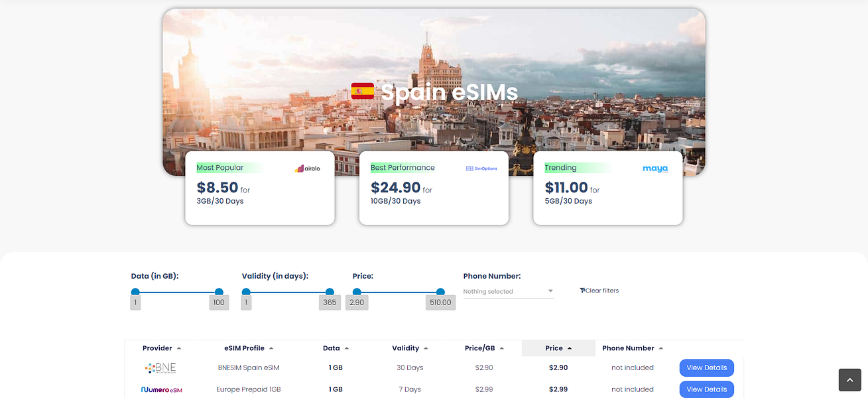The height and width of the screenshot is (398, 868).
Task: View Details for Europe Prepaid 1GB
Action: [707, 389]
